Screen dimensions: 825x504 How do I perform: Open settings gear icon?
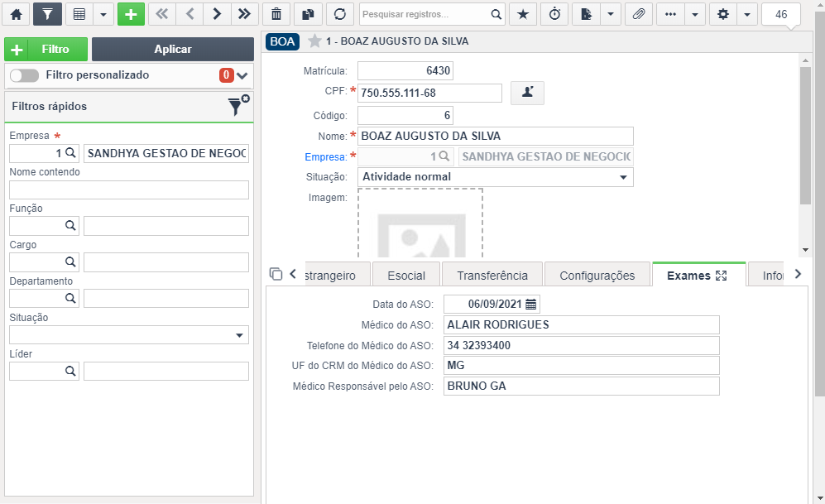click(723, 14)
